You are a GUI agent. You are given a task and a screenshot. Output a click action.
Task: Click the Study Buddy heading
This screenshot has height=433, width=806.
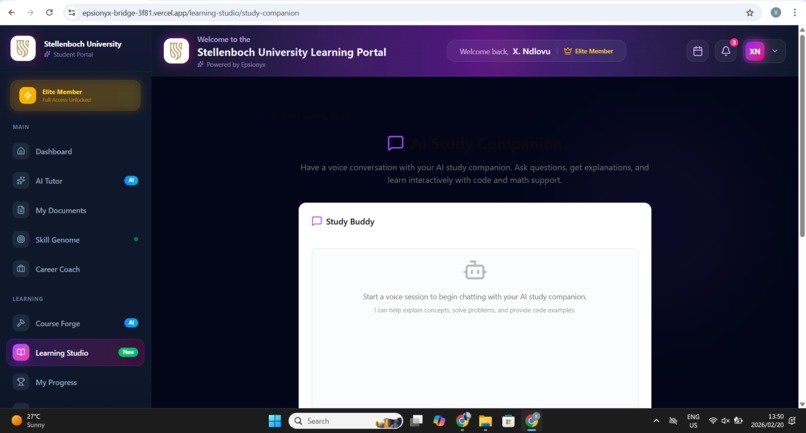(x=350, y=222)
